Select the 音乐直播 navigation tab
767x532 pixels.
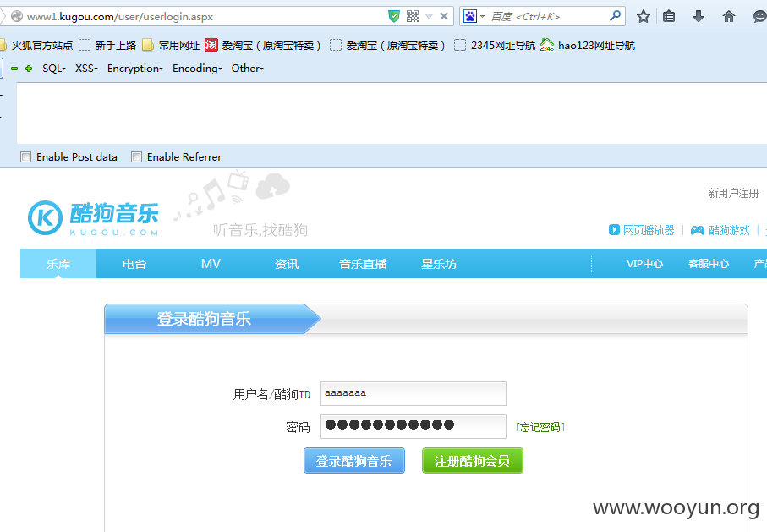pyautogui.click(x=363, y=264)
